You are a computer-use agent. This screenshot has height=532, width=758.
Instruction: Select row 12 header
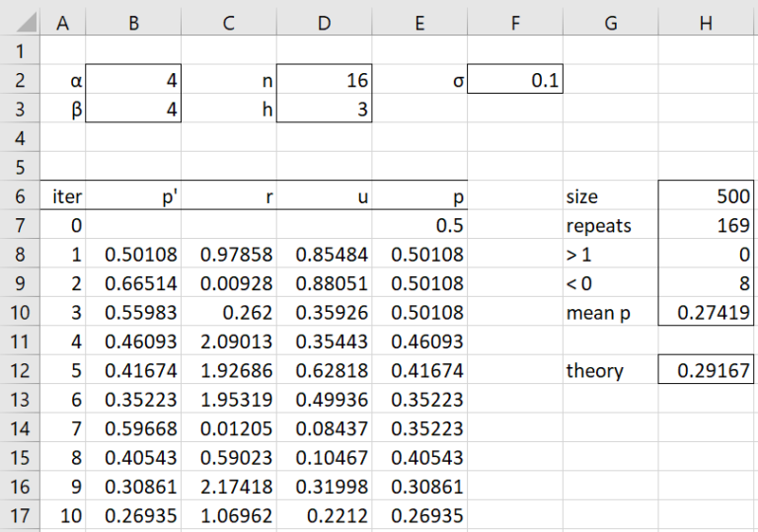click(20, 370)
